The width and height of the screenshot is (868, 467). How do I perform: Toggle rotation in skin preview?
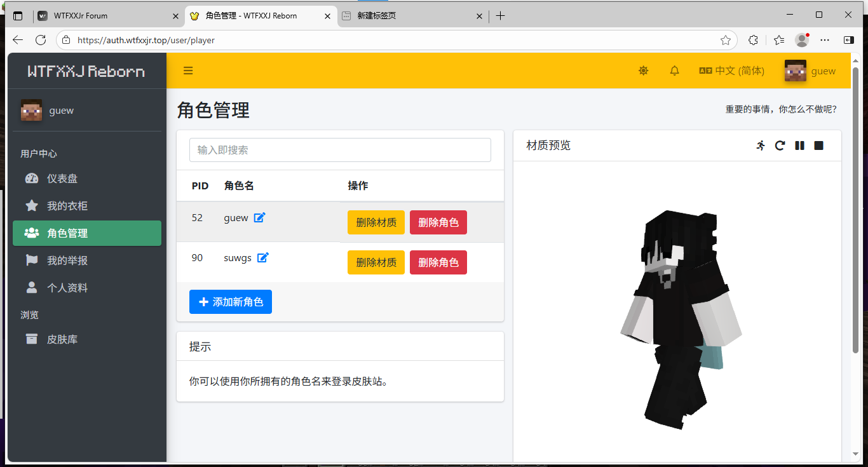tap(780, 146)
